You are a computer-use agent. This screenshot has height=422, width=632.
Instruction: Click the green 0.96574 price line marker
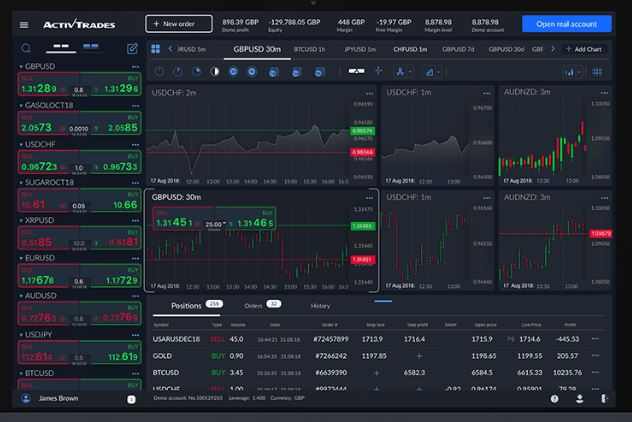(362, 131)
